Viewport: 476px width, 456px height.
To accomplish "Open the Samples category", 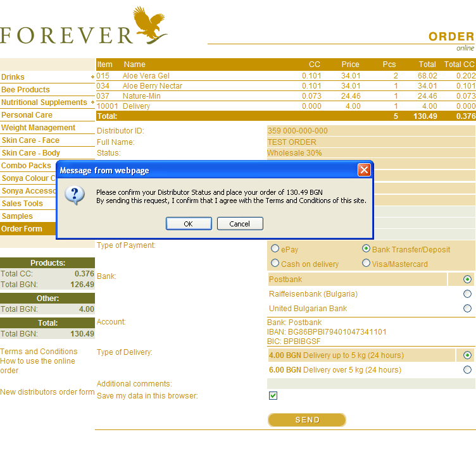I will tap(17, 216).
